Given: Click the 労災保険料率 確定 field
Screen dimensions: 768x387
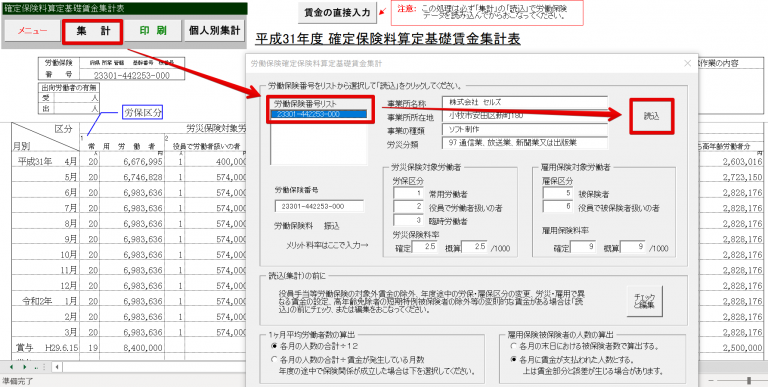Looking at the screenshot, I should point(425,247).
